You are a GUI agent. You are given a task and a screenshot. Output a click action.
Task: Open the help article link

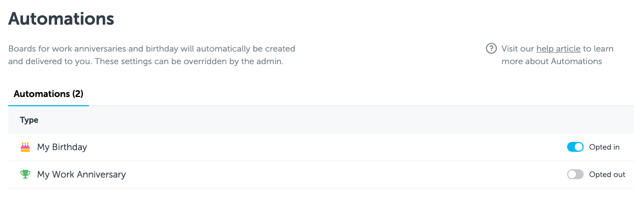coord(558,49)
